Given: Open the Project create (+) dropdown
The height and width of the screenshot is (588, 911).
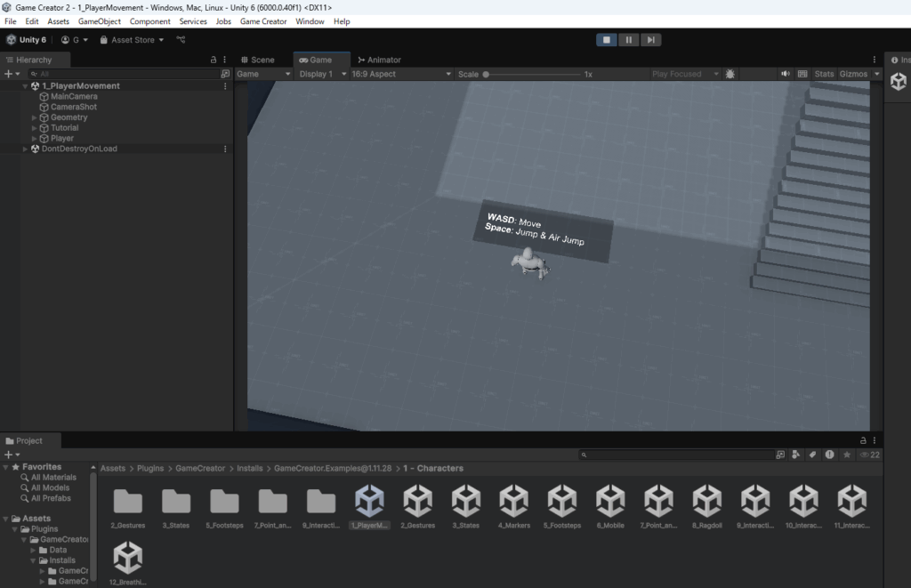Looking at the screenshot, I should pos(12,455).
